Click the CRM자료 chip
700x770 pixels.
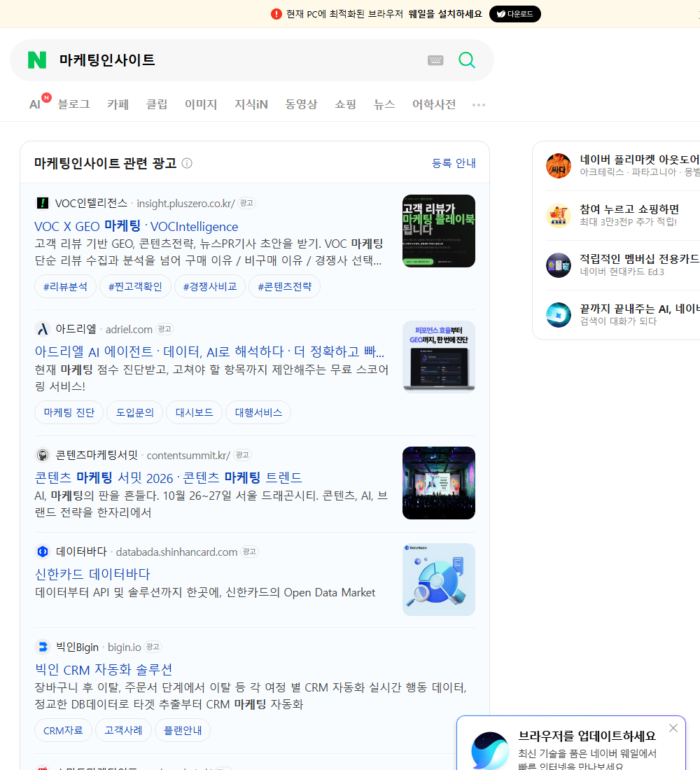63,730
